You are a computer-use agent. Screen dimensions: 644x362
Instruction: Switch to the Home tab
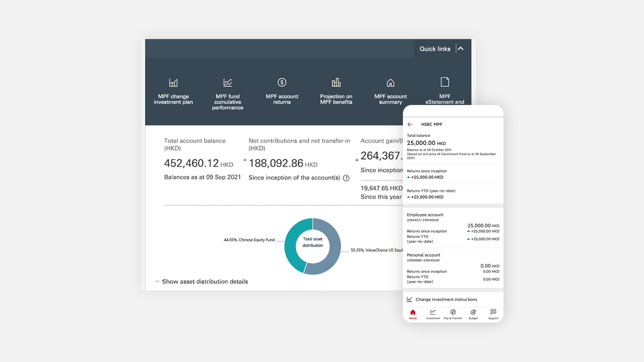(x=413, y=314)
